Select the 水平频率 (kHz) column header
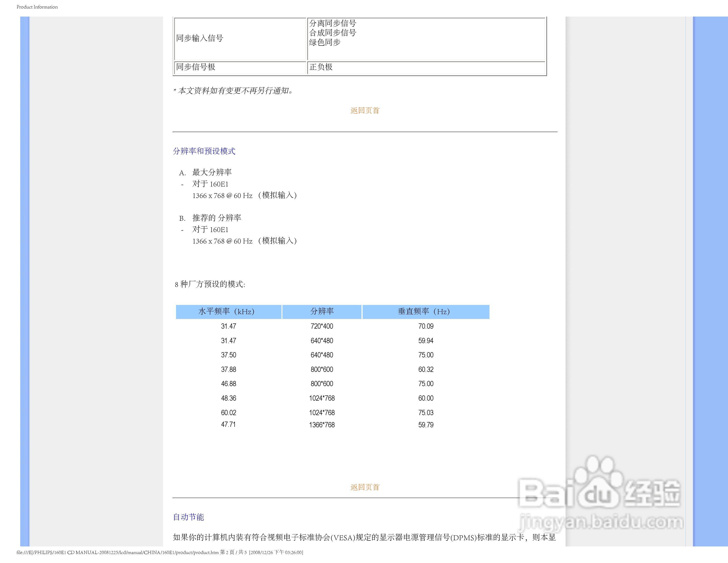728x563 pixels. click(227, 312)
